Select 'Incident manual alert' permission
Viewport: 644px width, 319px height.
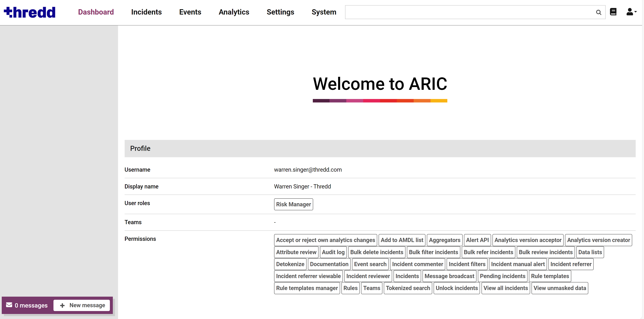518,264
